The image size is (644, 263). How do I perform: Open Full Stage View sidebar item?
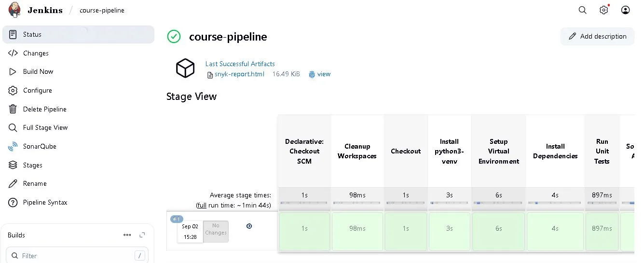point(45,127)
